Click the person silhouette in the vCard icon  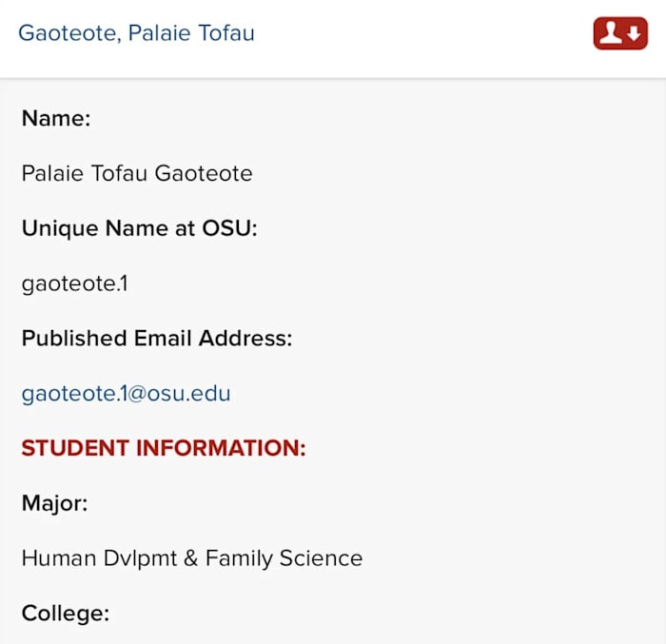[x=610, y=33]
